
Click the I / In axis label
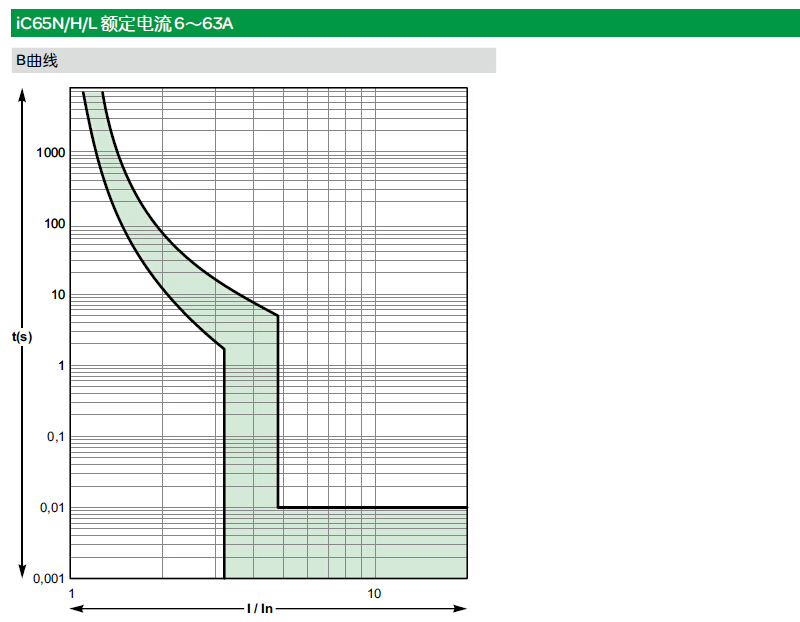pyautogui.click(x=260, y=608)
